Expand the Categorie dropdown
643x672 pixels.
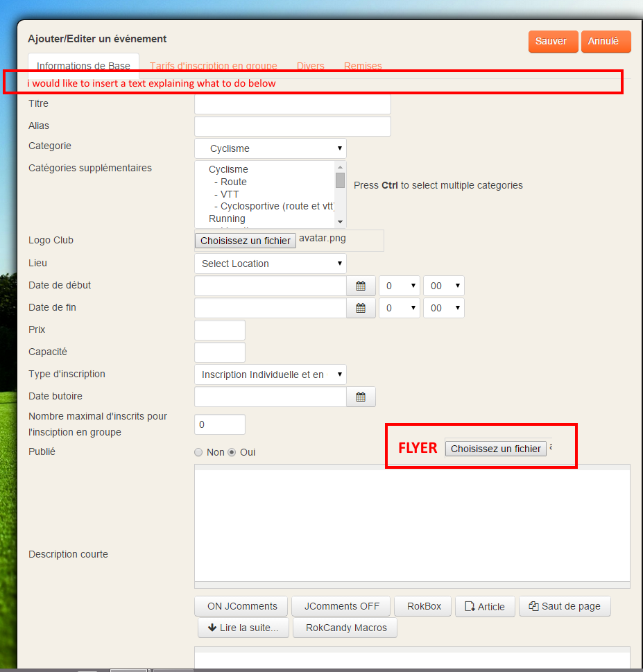(271, 148)
